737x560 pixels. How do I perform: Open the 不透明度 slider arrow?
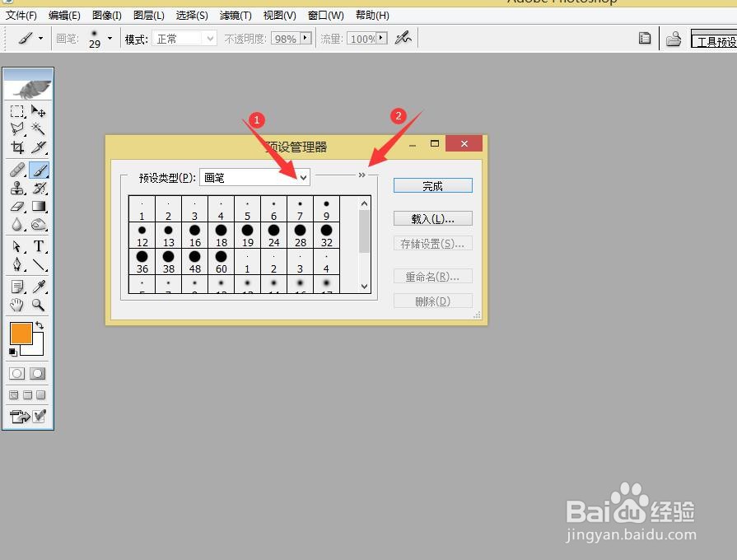pyautogui.click(x=306, y=38)
